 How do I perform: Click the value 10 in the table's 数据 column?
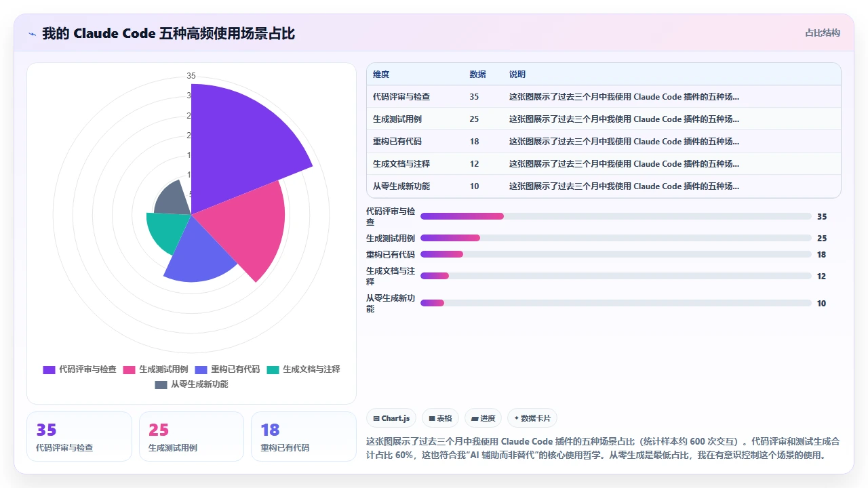pos(474,186)
